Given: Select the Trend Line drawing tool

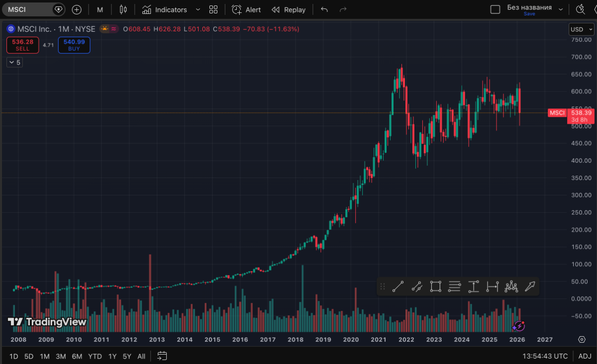Looking at the screenshot, I should (398, 287).
